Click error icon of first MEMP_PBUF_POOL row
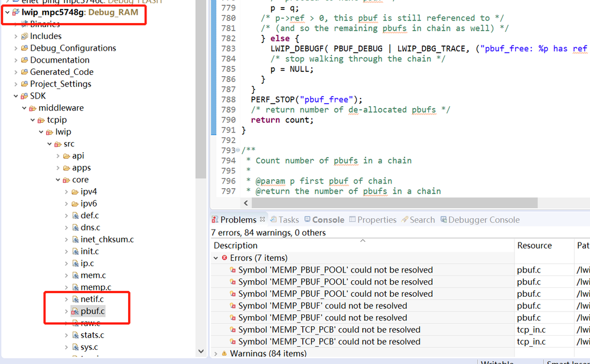Viewport: 590px width, 364px height. [233, 270]
